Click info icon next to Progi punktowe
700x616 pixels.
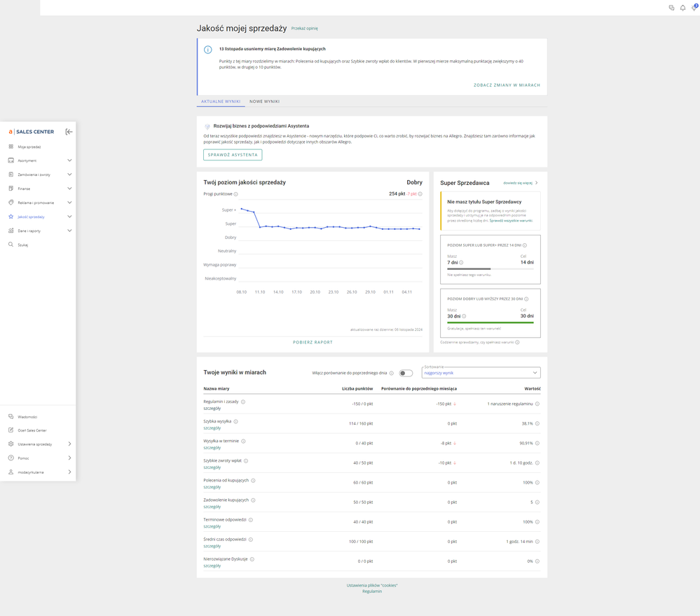236,194
